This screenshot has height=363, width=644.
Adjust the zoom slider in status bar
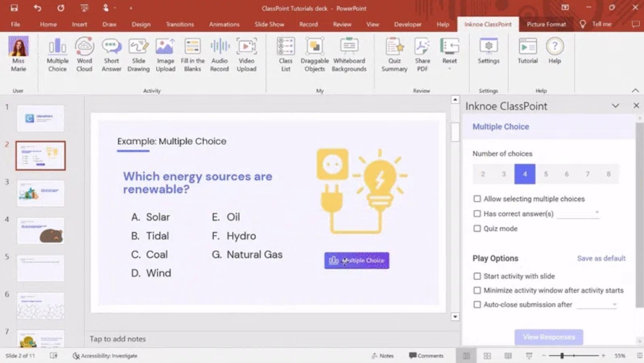tap(562, 356)
